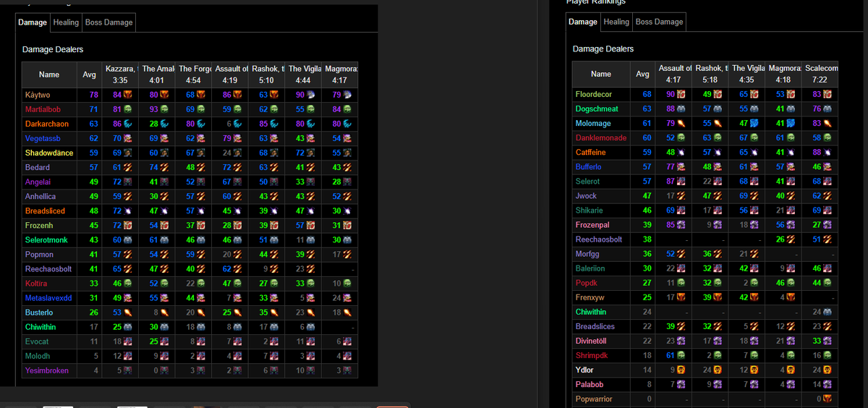Open player Frozenpal's name link
868x408 pixels.
pyautogui.click(x=592, y=225)
